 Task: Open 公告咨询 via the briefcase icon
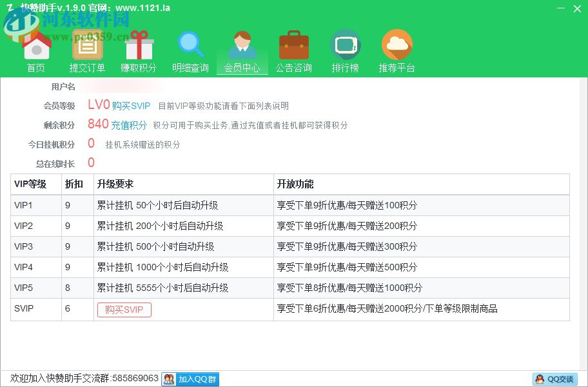coord(294,44)
